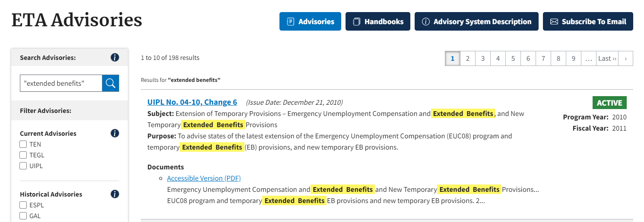Open the Handbooks page
644x222 pixels.
pos(378,22)
